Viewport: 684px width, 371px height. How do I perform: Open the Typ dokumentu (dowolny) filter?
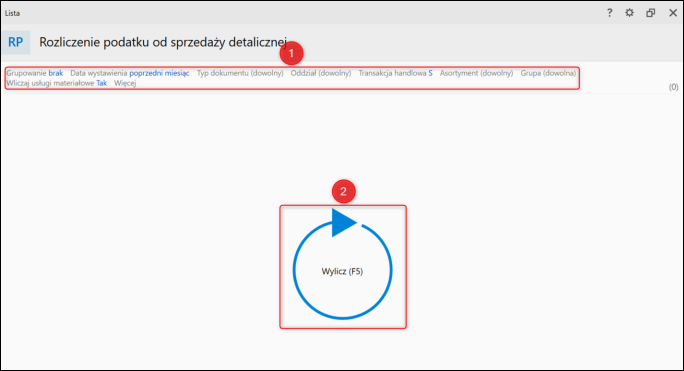(x=240, y=73)
